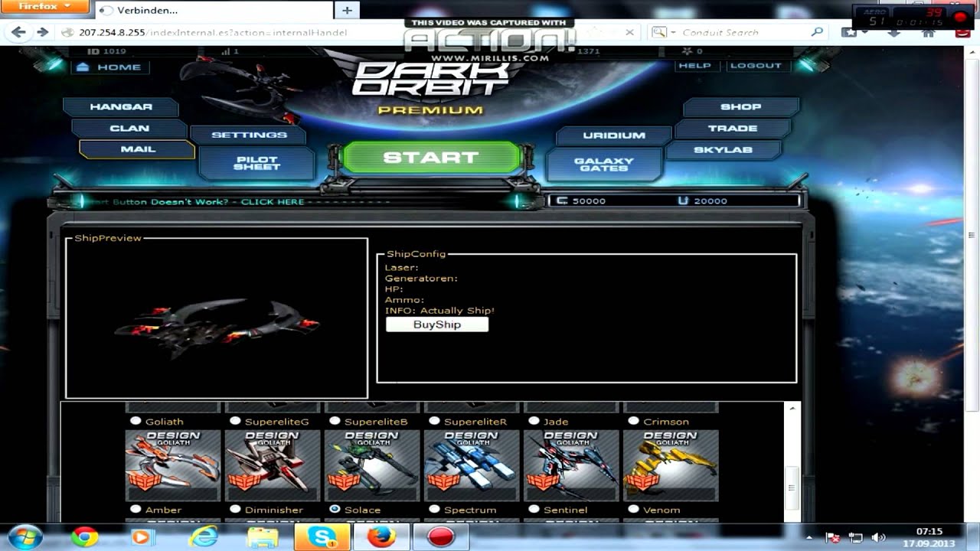Open the PILOT SHEET page

pos(256,163)
